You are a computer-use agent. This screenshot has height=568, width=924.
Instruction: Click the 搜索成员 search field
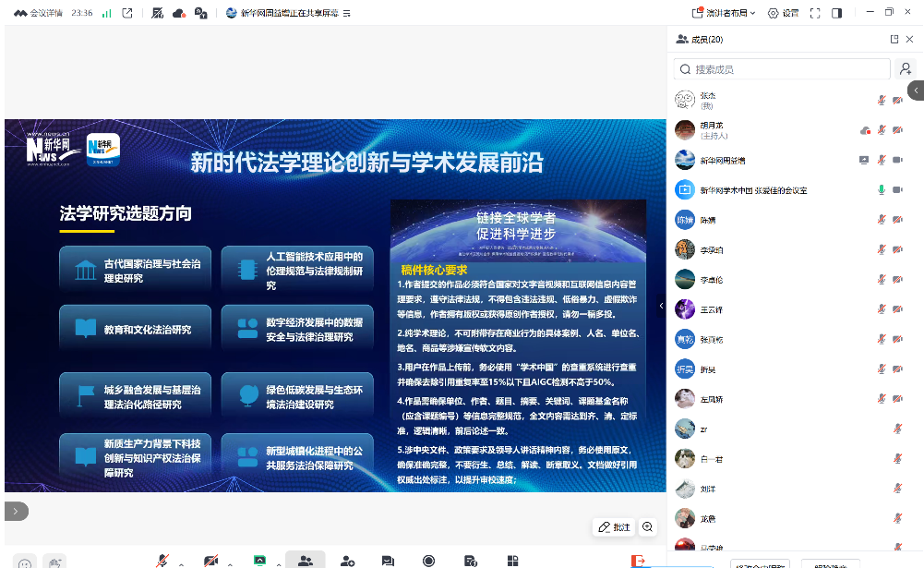pyautogui.click(x=781, y=69)
